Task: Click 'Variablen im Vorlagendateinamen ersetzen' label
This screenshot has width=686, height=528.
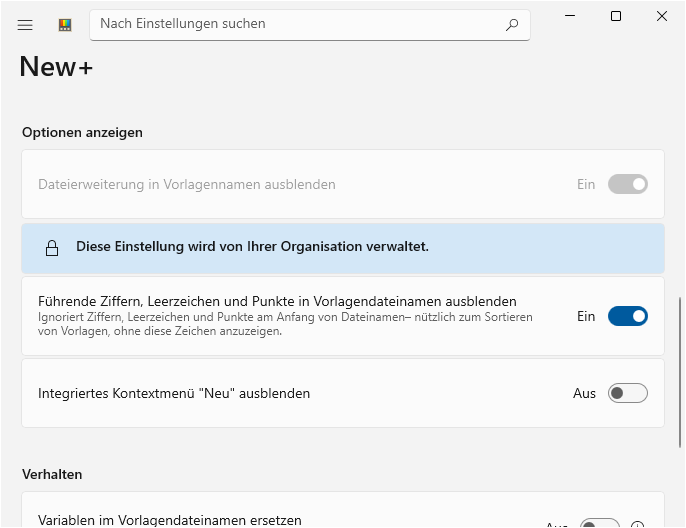Action: click(x=170, y=520)
